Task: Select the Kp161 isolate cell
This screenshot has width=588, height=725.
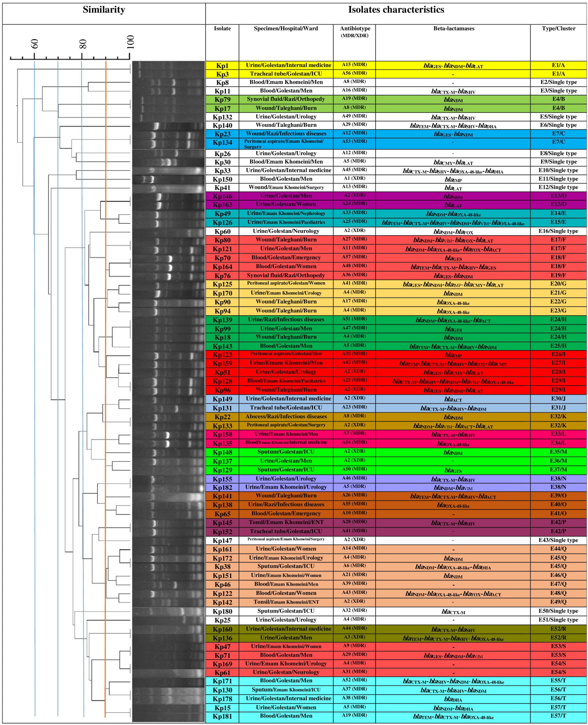Action: click(x=222, y=550)
